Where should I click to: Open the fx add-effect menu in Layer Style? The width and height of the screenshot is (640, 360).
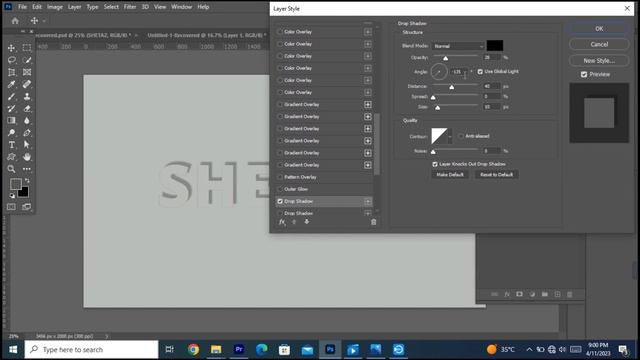pos(282,222)
